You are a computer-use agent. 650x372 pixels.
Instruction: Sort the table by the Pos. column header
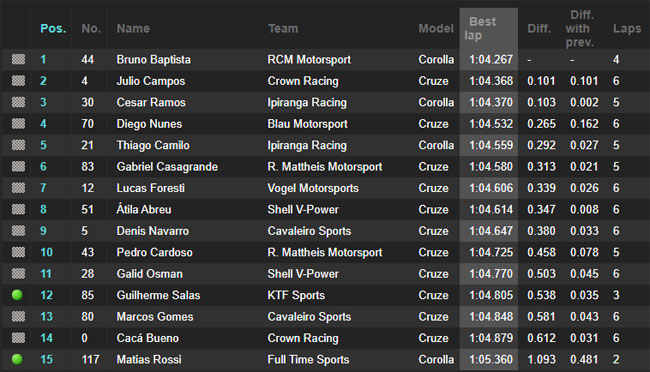(x=53, y=29)
